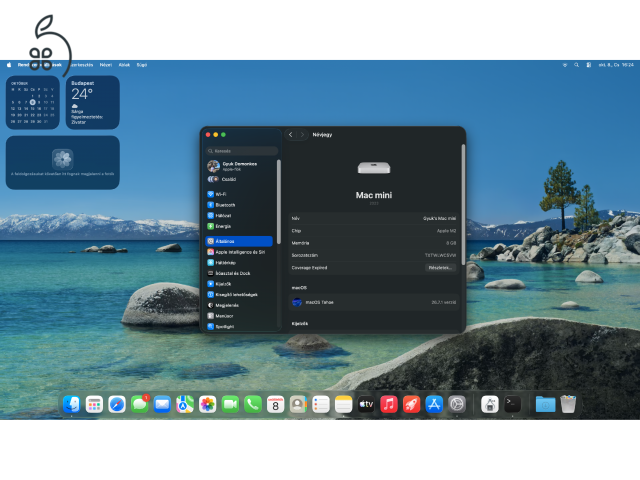Select Apple Intelligence és Siri
Viewport: 640px width, 480px height.
[x=239, y=252]
